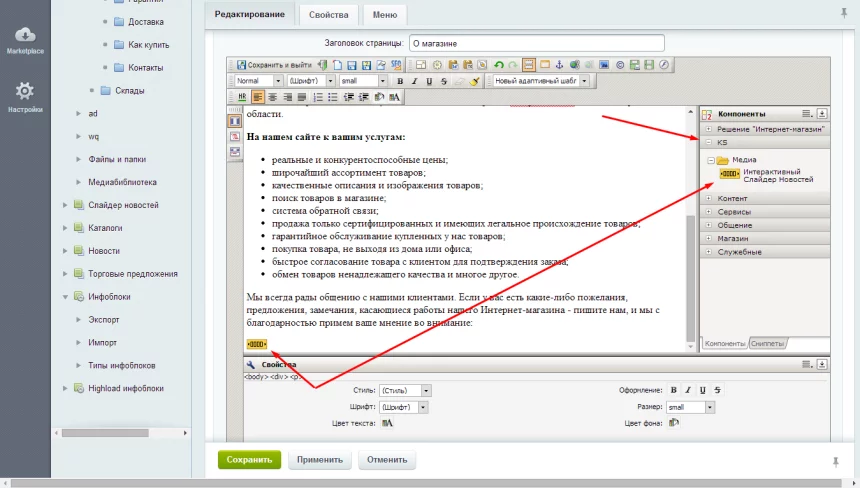
Task: Toggle italic in the top formatting toolbar
Action: [414, 81]
